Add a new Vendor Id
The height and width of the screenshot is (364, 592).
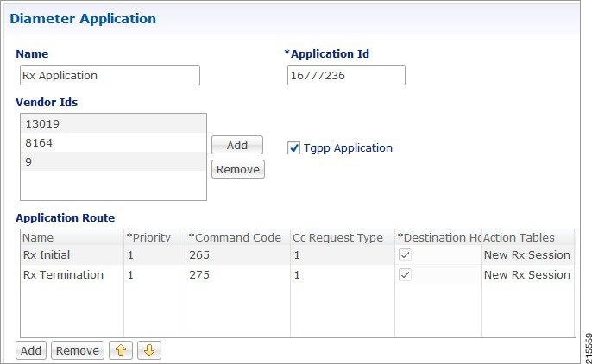[x=237, y=145]
